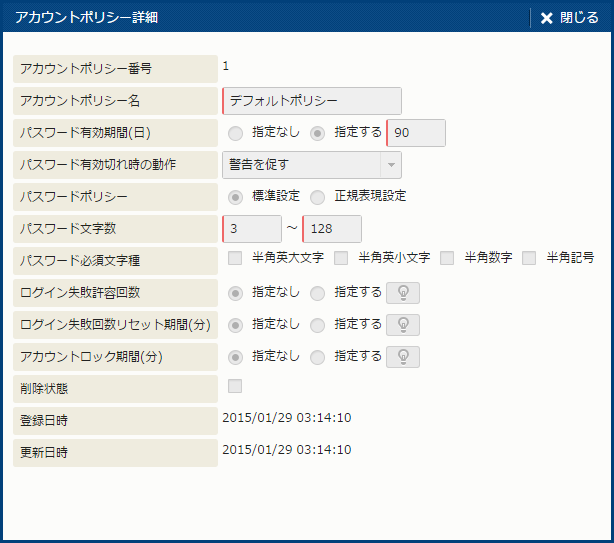Choose 標準設定 password policy option
614x543 pixels.
tap(235, 196)
